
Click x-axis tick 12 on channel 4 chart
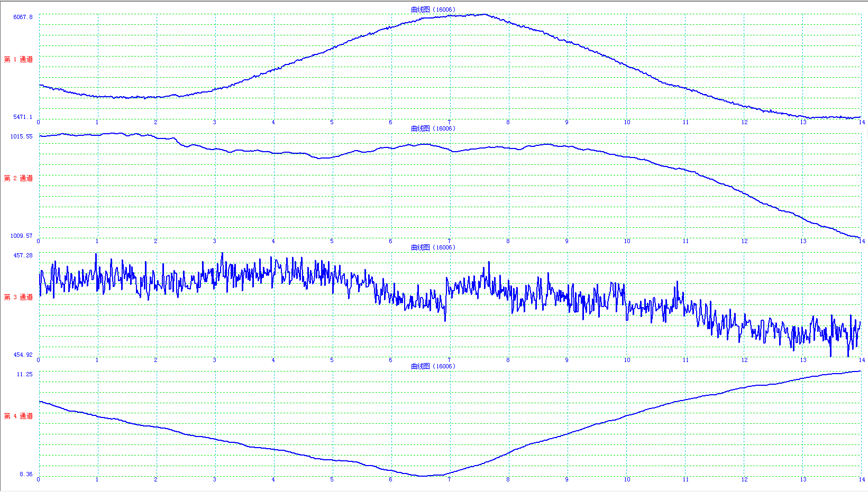[x=744, y=479]
